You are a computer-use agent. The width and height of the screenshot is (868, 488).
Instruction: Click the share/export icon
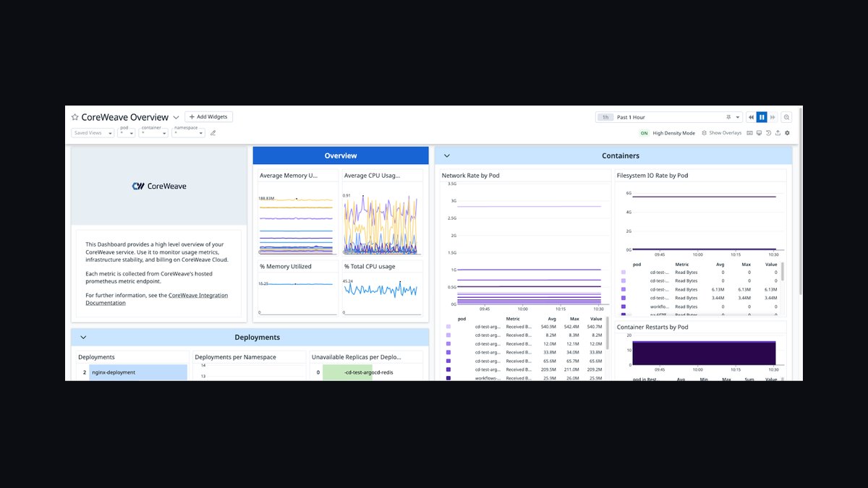click(778, 133)
